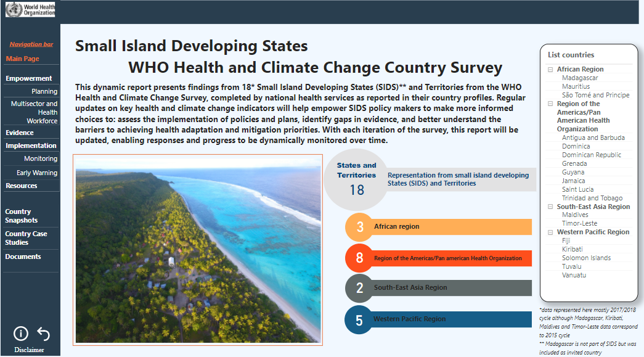Image resolution: width=644 pixels, height=357 pixels.
Task: Select Guyana in country list
Action: [573, 172]
